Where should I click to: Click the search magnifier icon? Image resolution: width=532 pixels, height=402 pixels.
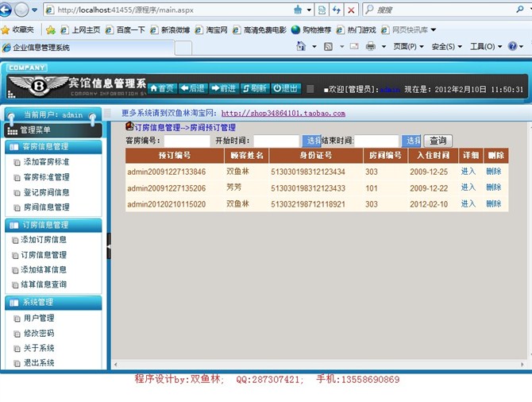(520, 10)
